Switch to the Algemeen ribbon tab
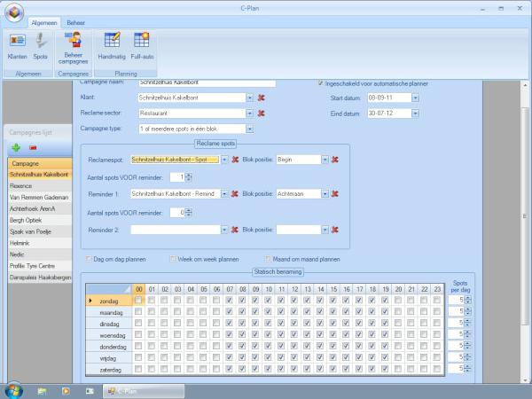The height and width of the screenshot is (399, 532). pyautogui.click(x=44, y=23)
